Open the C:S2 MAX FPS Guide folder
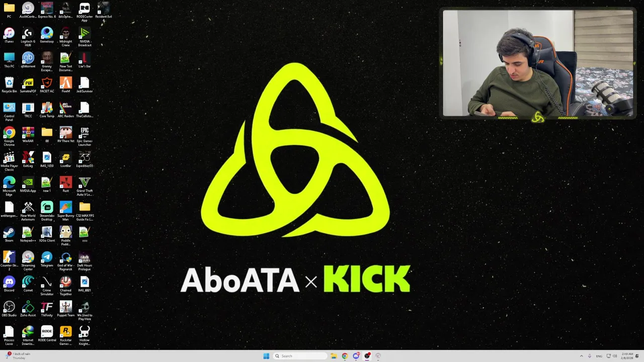Viewport: 644px width, 362px height. pos(85,211)
